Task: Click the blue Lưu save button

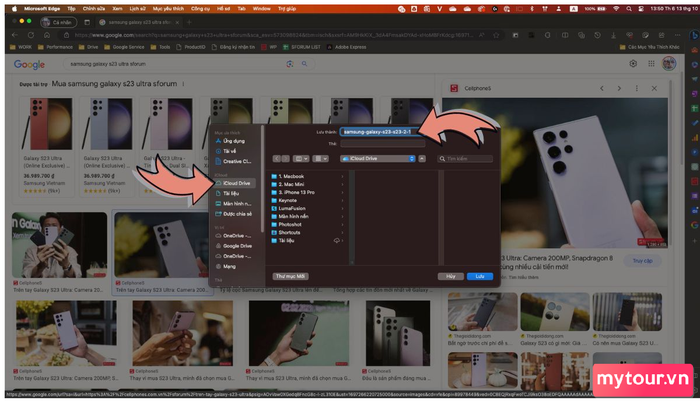Action: click(479, 276)
